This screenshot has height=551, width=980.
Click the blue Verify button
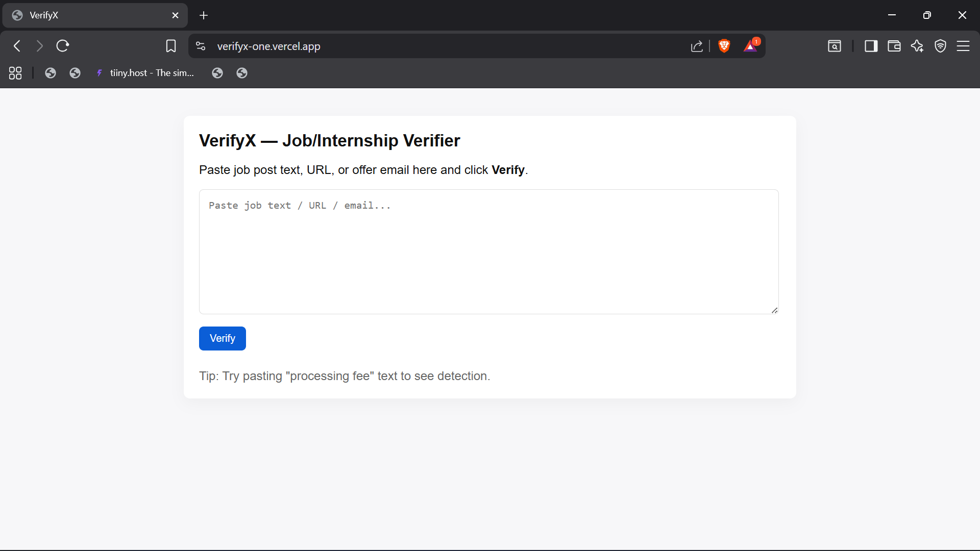pyautogui.click(x=222, y=338)
